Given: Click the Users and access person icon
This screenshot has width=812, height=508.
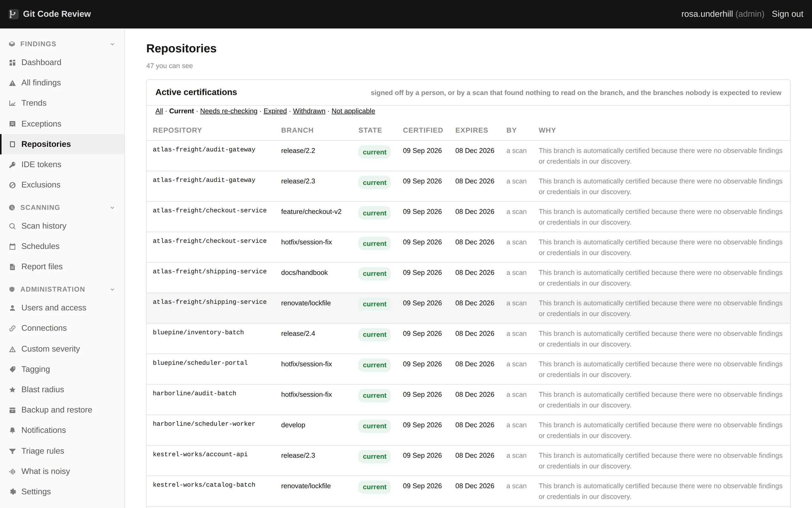Looking at the screenshot, I should click(12, 308).
